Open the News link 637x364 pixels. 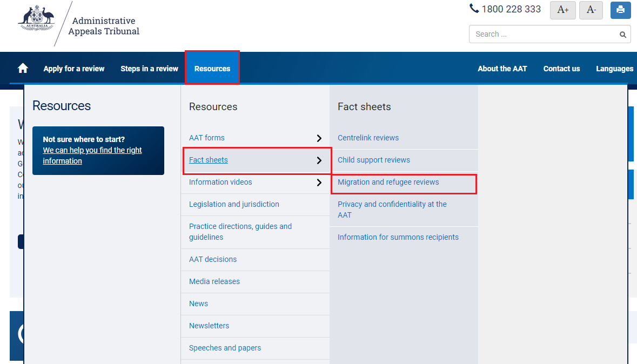pyautogui.click(x=198, y=304)
